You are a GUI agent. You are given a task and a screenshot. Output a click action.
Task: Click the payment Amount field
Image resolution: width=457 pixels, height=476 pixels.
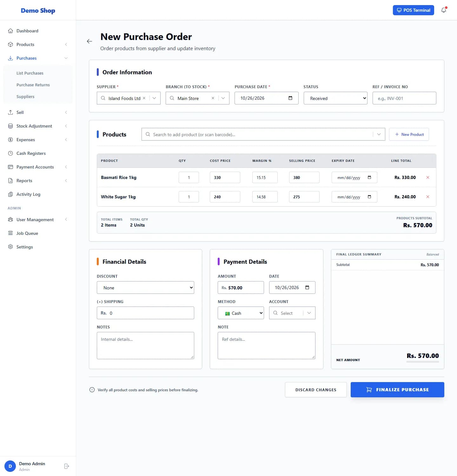click(241, 288)
